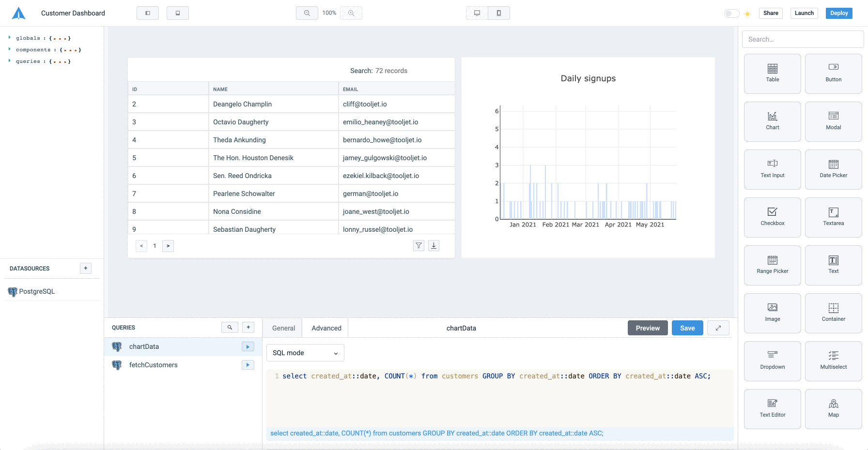Expand the query editor panel icon

coord(718,328)
